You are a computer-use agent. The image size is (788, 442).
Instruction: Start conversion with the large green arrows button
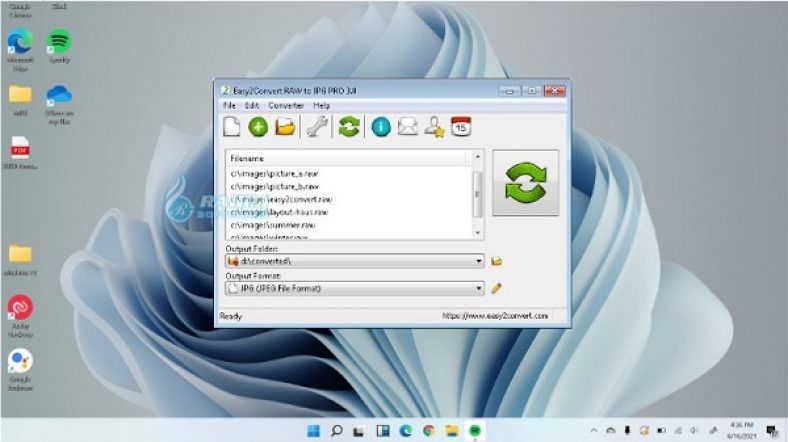526,183
